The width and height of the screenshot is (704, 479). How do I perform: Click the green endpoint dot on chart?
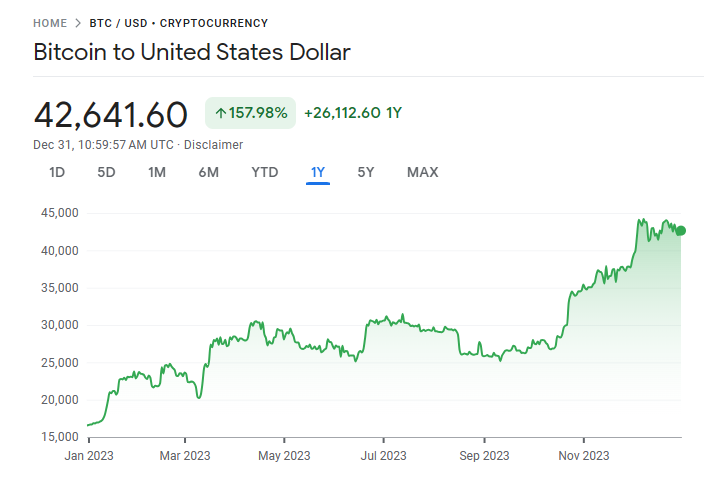click(x=681, y=231)
